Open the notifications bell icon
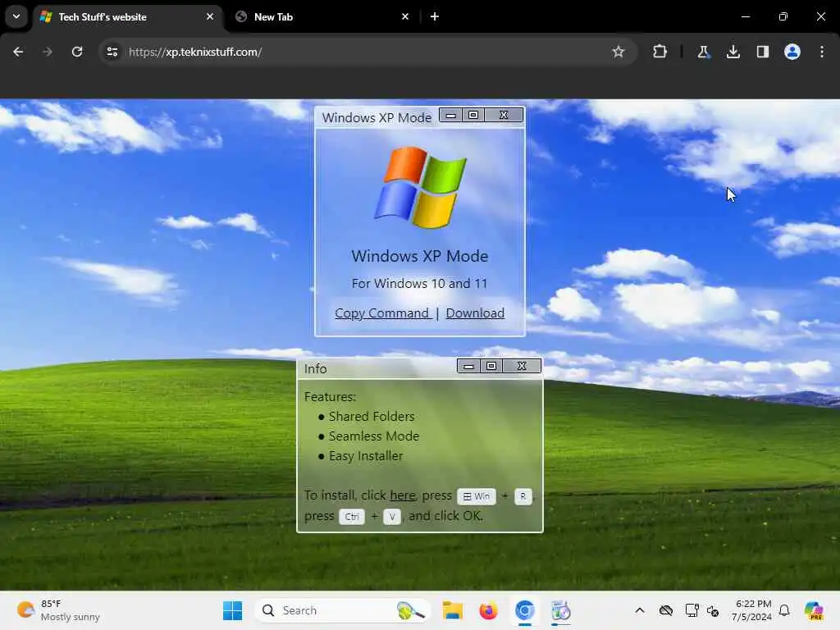This screenshot has width=840, height=630. 784,610
